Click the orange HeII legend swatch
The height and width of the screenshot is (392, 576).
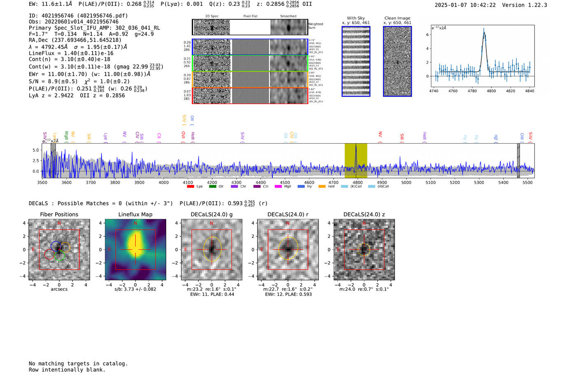[322, 186]
